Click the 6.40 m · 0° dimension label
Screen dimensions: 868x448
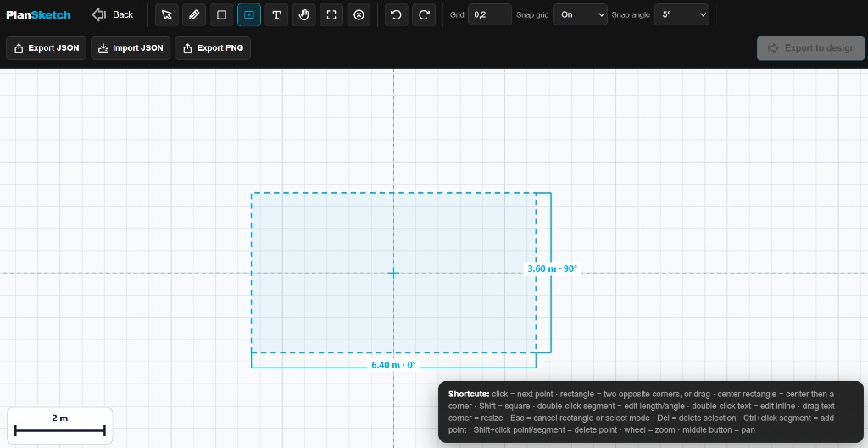(x=393, y=365)
